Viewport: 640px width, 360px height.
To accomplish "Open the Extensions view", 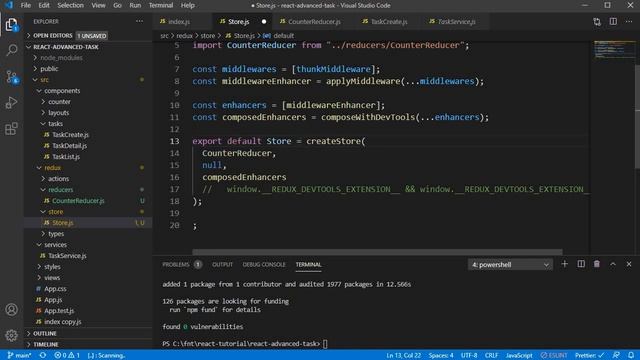I will 11,129.
